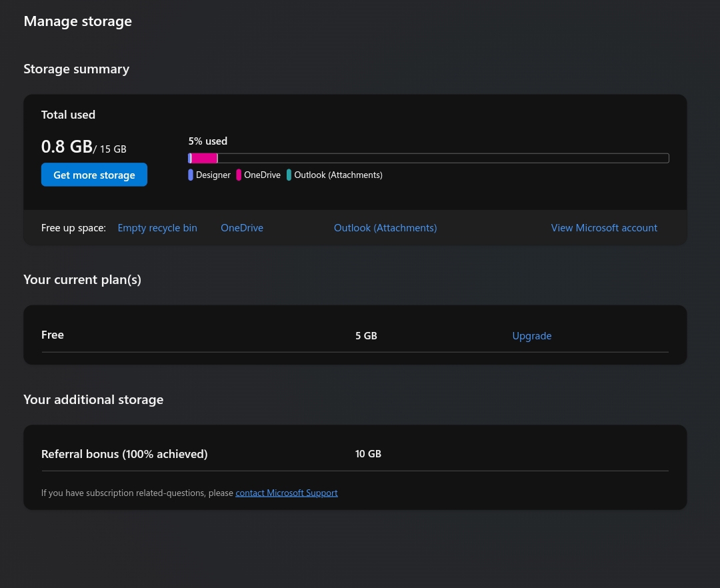Click the 5% used storage progress bar
720x588 pixels.
427,157
